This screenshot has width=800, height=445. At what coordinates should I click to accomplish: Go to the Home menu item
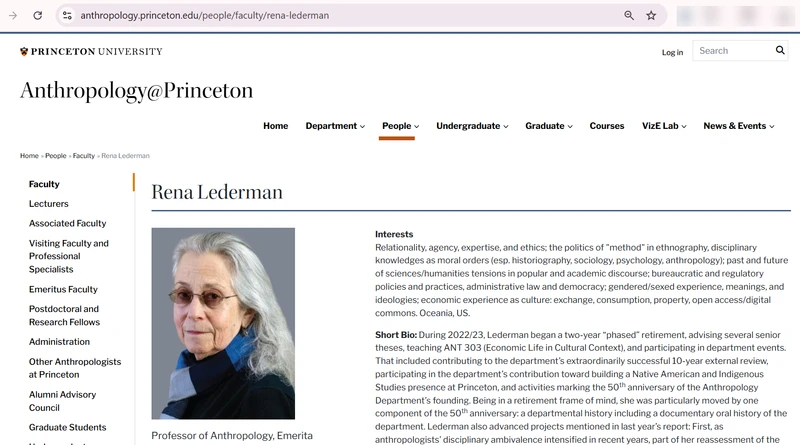coord(276,126)
